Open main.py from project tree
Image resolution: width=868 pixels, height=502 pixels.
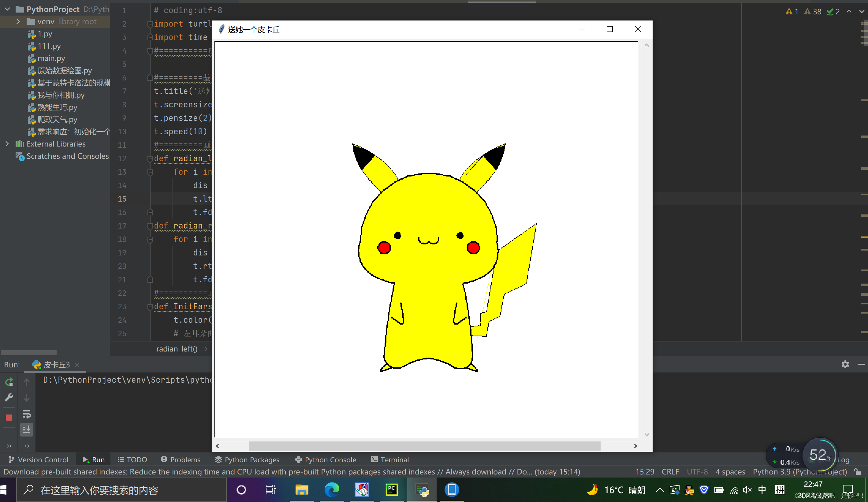(x=51, y=58)
